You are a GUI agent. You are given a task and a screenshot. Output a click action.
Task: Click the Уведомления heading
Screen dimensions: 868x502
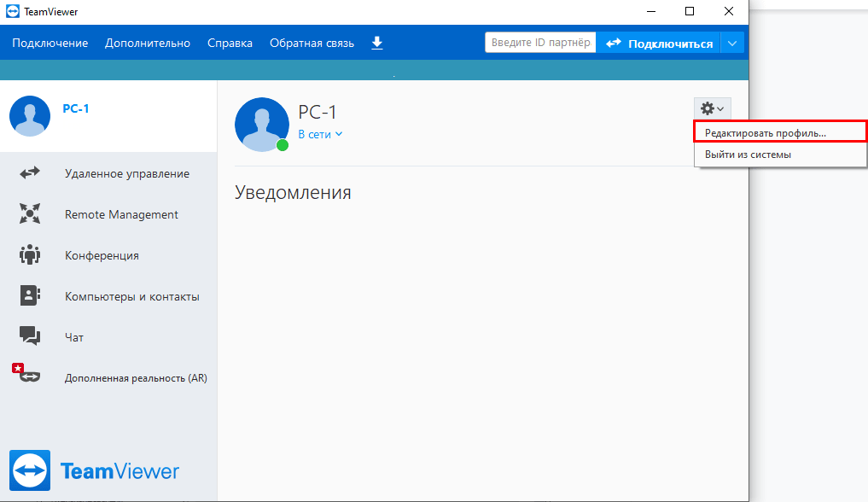pyautogui.click(x=293, y=192)
